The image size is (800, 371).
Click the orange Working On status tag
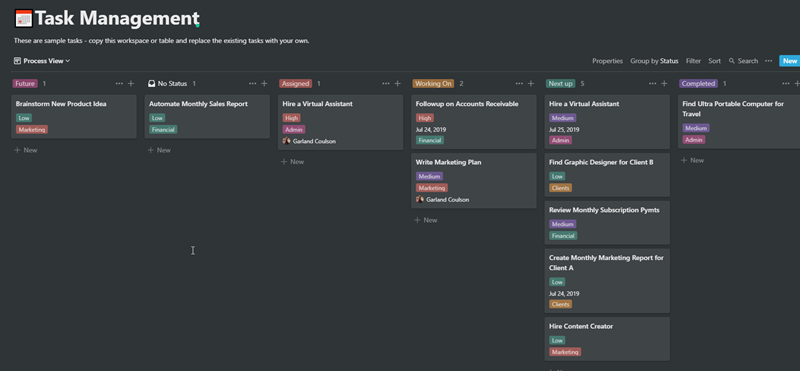pos(433,84)
